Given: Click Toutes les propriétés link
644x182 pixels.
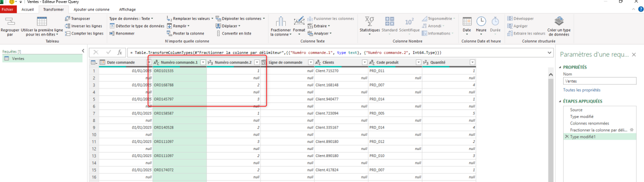Looking at the screenshot, I should coord(582,90).
